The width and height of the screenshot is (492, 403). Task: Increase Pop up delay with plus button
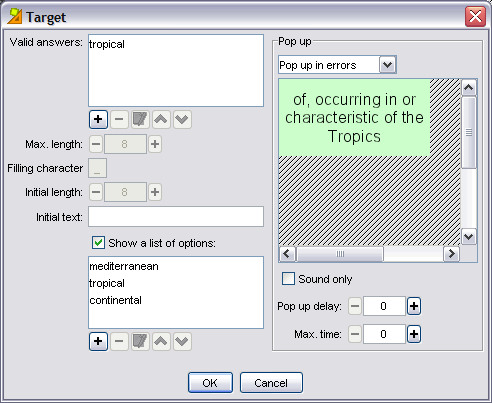414,306
